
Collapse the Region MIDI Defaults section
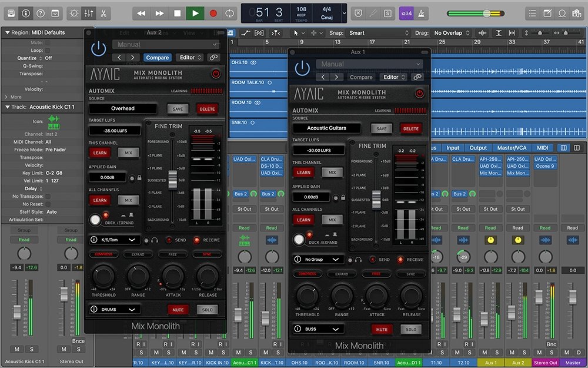(x=7, y=32)
